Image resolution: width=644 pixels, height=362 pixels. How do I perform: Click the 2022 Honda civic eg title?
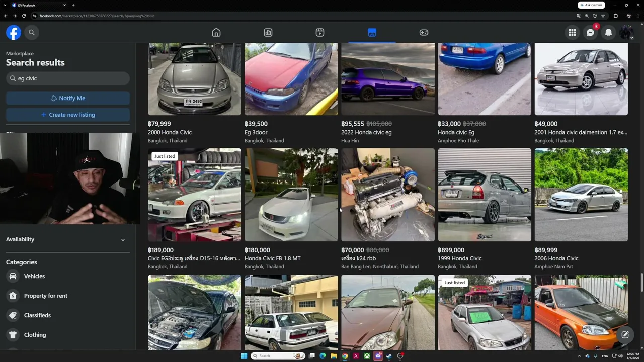[366, 132]
